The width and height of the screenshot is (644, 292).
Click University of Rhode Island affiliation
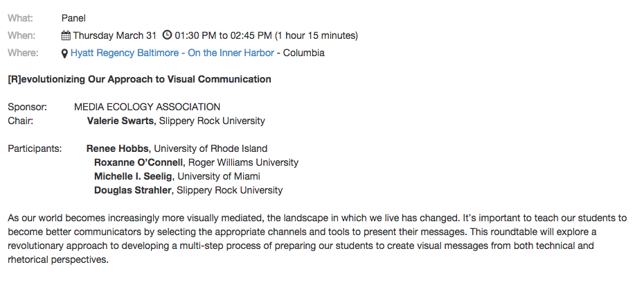coord(211,148)
